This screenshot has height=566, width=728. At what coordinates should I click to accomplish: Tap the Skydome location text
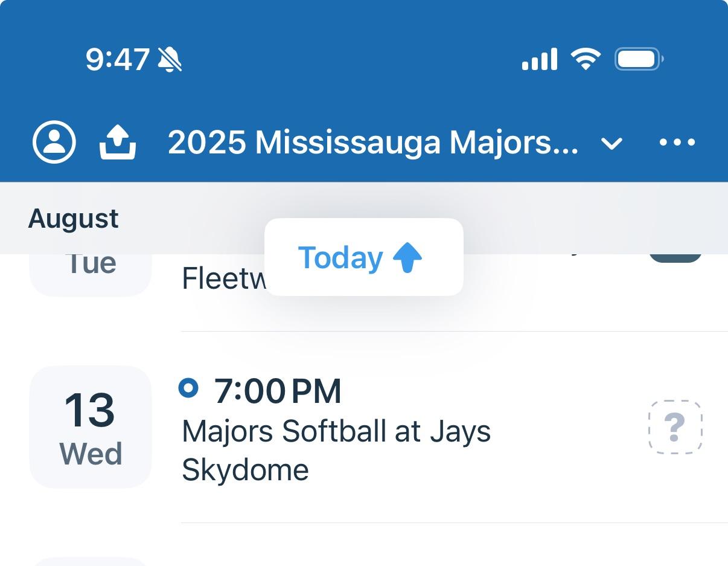tap(245, 470)
